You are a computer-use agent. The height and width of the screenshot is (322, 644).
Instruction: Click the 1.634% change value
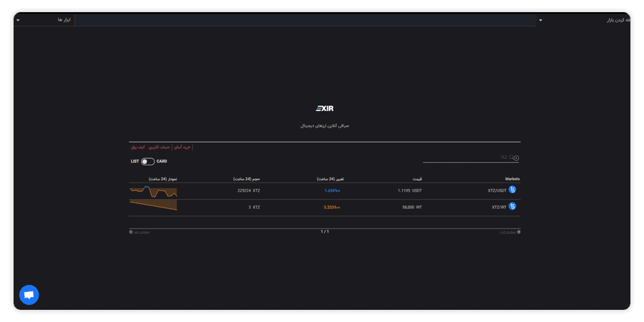(x=332, y=190)
